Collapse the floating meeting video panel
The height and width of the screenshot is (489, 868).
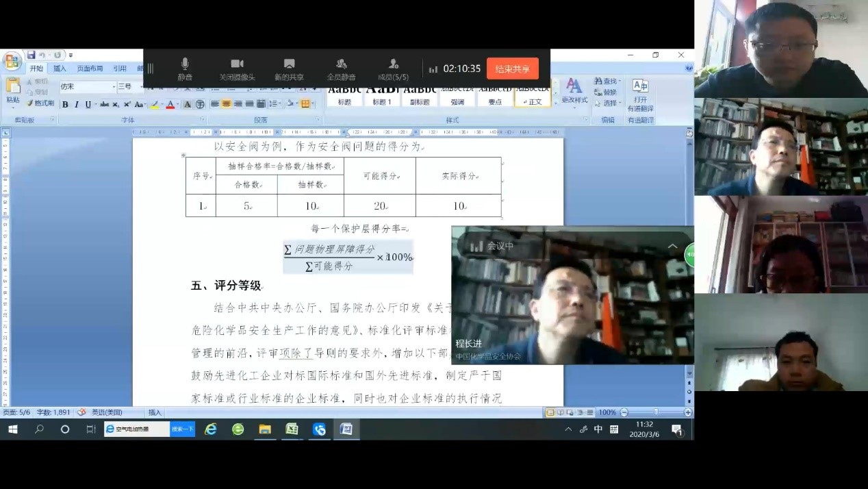[x=672, y=246]
